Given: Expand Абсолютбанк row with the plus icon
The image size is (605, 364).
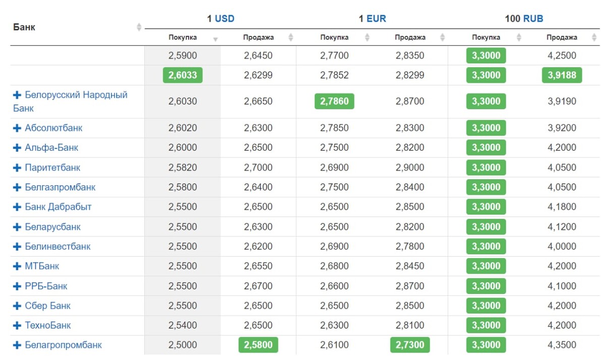Looking at the screenshot, I should click(17, 128).
